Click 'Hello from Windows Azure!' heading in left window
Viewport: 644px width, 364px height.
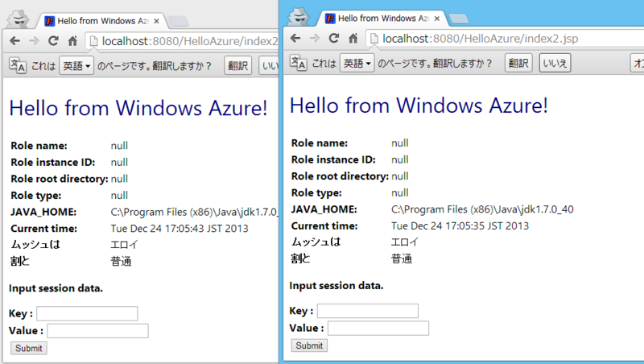[x=138, y=108]
